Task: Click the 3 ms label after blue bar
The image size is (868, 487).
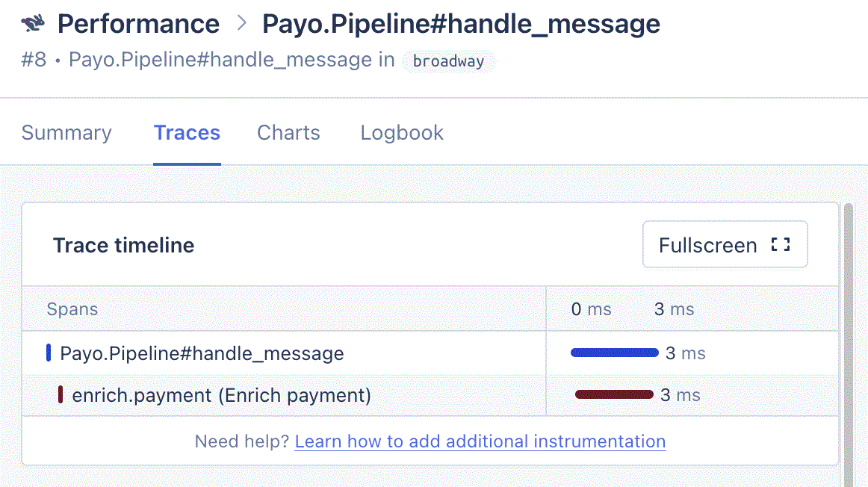Action: pyautogui.click(x=685, y=353)
